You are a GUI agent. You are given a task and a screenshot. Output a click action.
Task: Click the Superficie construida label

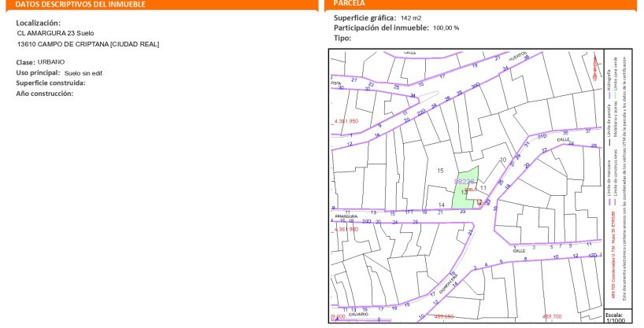50,83
